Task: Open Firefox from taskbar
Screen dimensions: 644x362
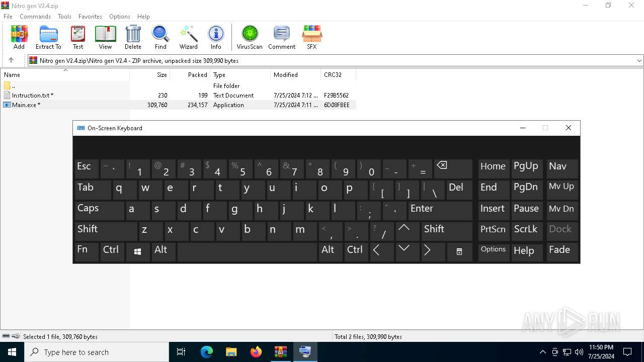Action: click(x=256, y=352)
